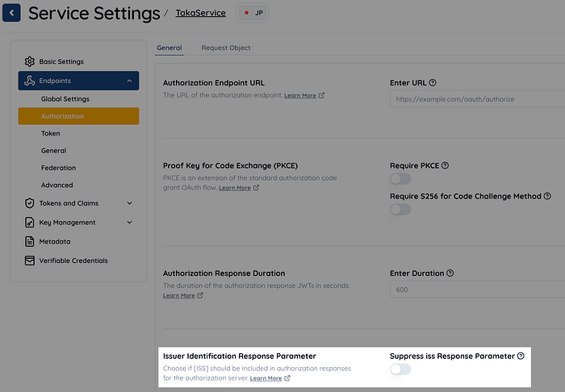
Task: Enable the Require PKCE toggle
Action: tap(400, 179)
